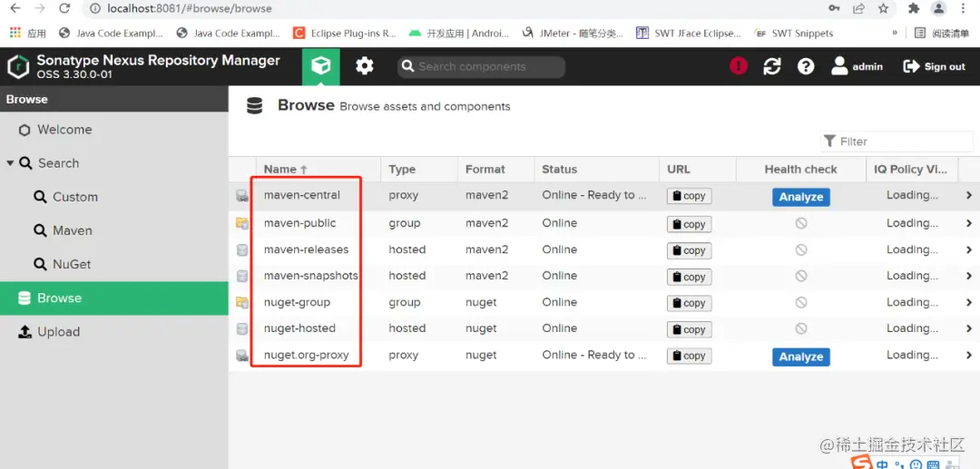Viewport: 980px width, 469px height.
Task: Expand maven-releases row chevron
Action: 969,249
